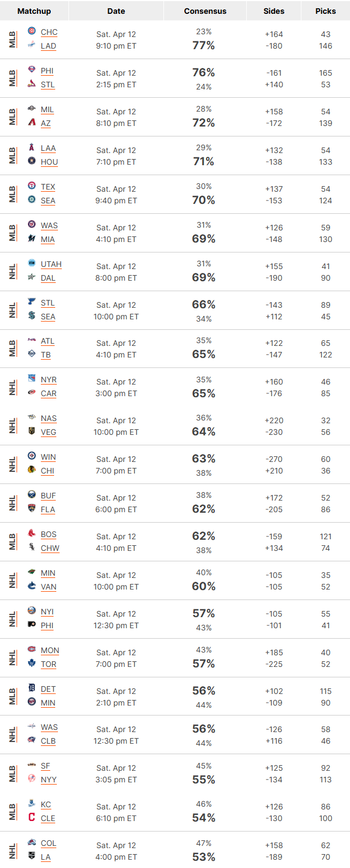Open the DET team link

point(48,689)
